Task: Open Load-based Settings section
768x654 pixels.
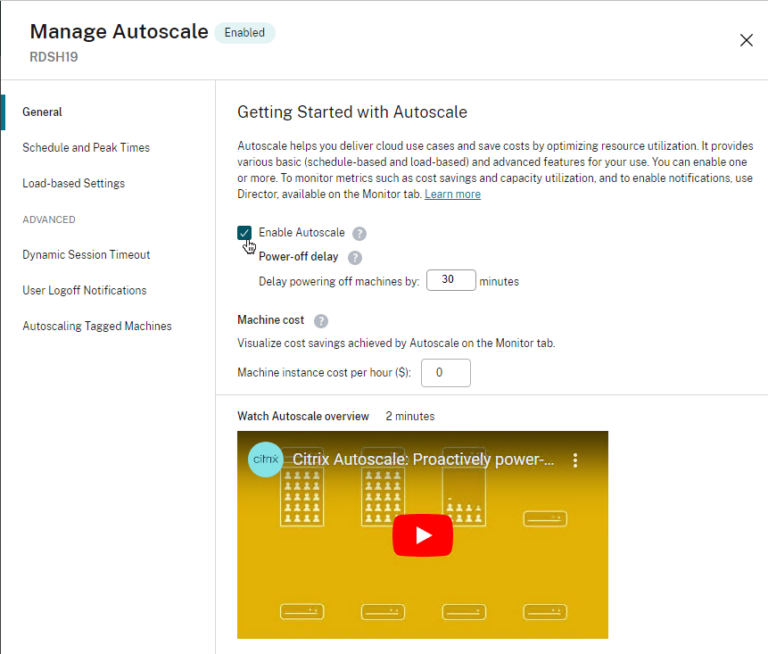Action: click(74, 184)
